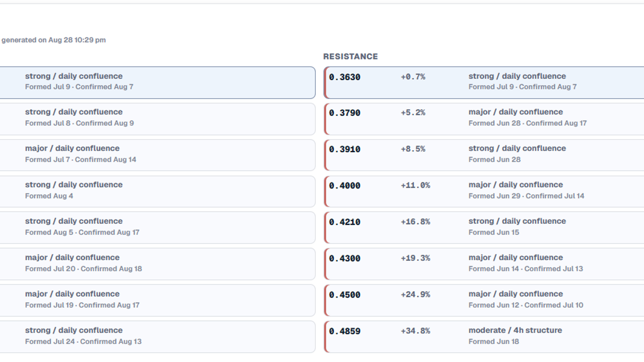644x362 pixels.
Task: Click the RESISTANCE column heading
Action: coord(351,57)
